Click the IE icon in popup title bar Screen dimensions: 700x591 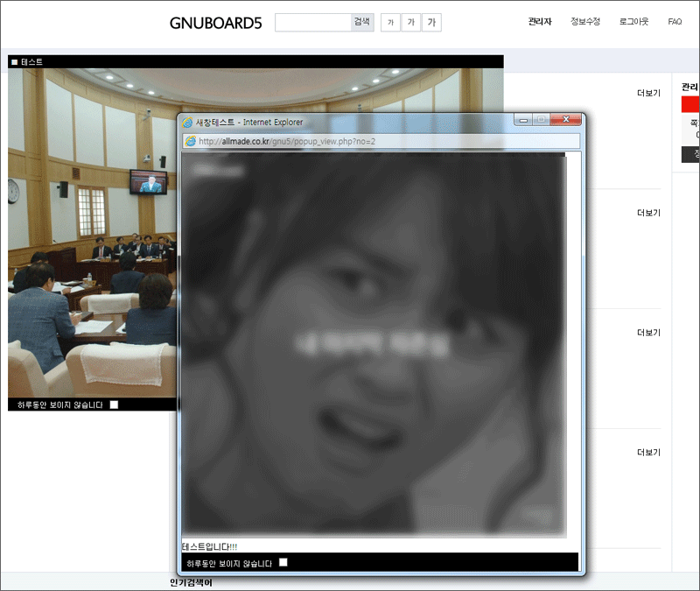tap(187, 122)
